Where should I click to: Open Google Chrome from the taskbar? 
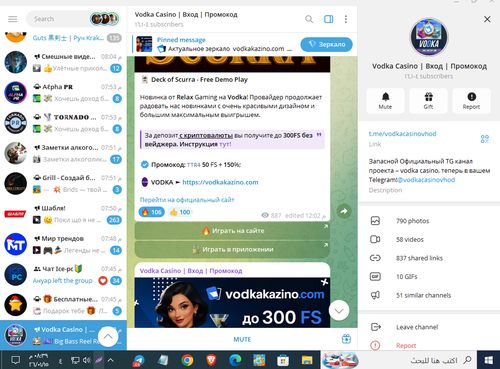(x=187, y=360)
